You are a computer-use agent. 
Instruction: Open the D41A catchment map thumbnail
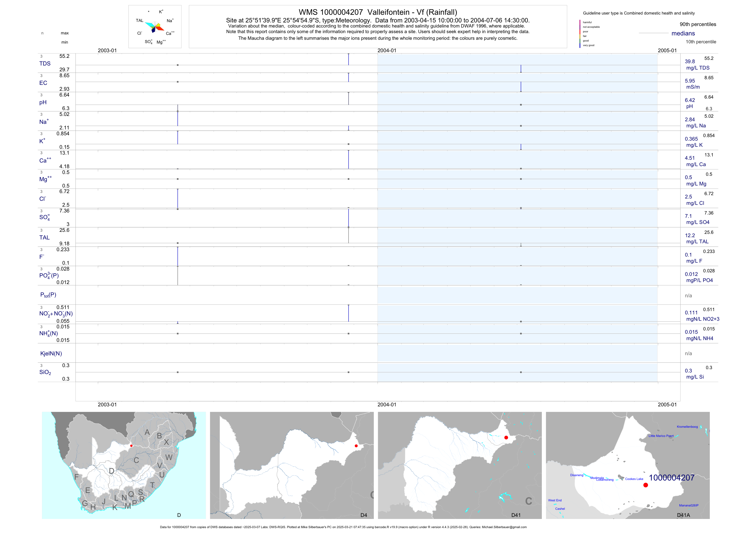coord(628,465)
